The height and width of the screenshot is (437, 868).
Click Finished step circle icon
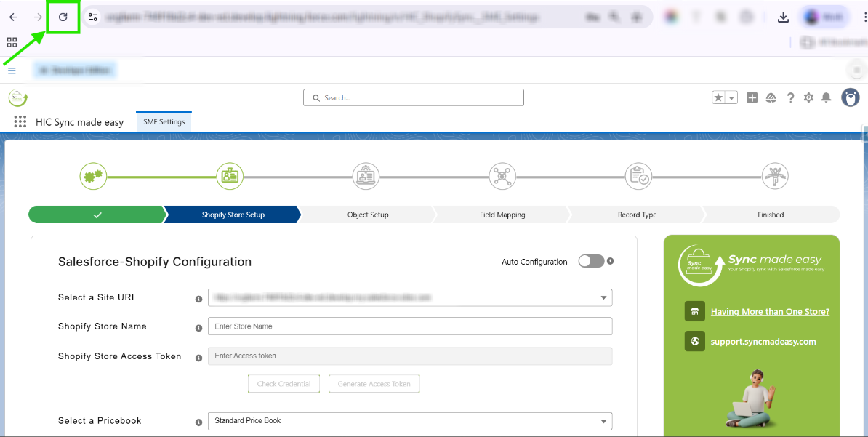pos(775,177)
